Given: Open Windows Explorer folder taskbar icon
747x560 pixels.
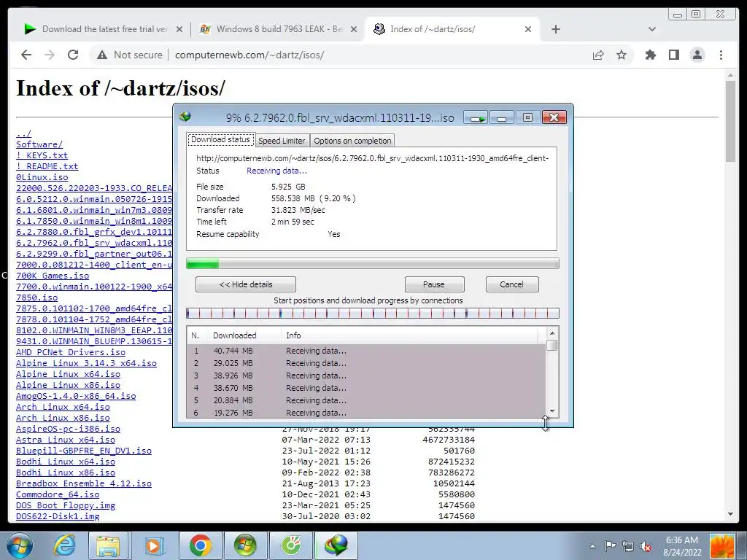Looking at the screenshot, I should (108, 545).
